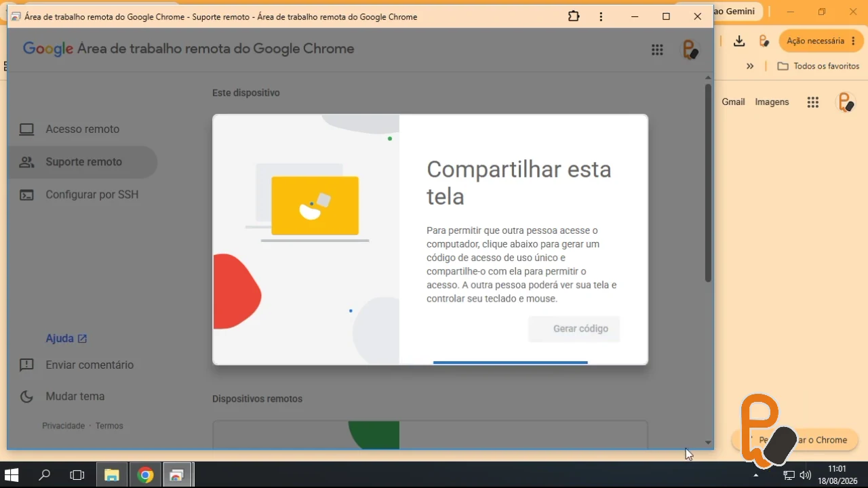Open the account avatar in Chrome Remote Desktop header
Screen dimensions: 868x488
coord(690,49)
